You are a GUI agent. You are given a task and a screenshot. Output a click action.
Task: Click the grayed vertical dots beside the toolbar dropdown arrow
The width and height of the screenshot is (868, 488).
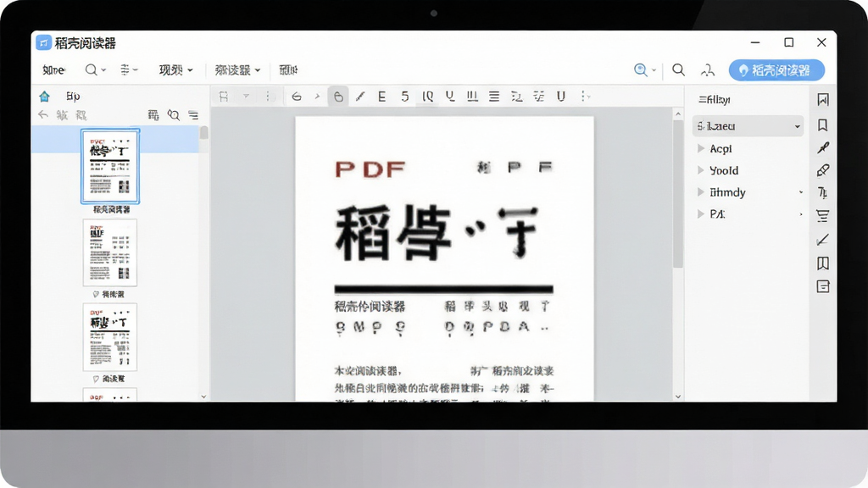268,97
